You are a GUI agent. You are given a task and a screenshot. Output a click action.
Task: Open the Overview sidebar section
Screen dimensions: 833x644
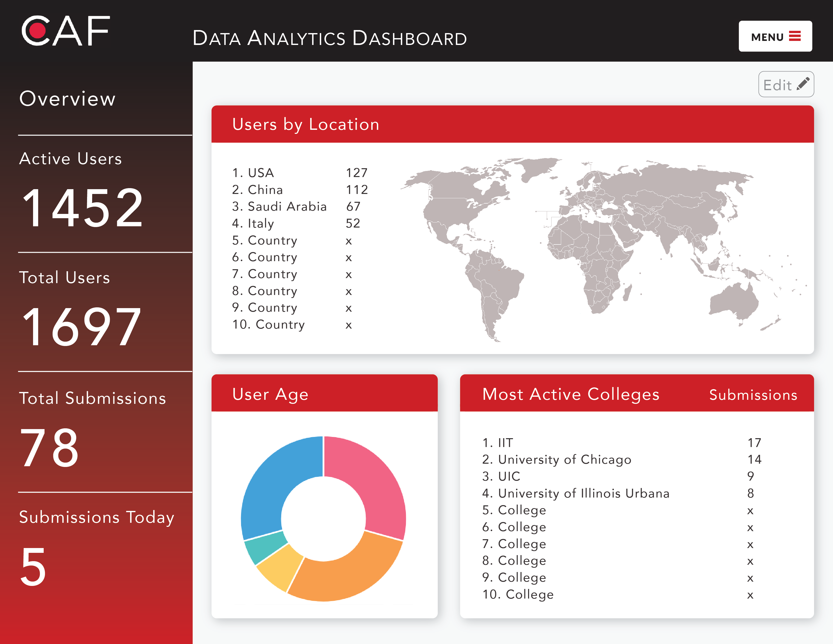[x=67, y=99]
